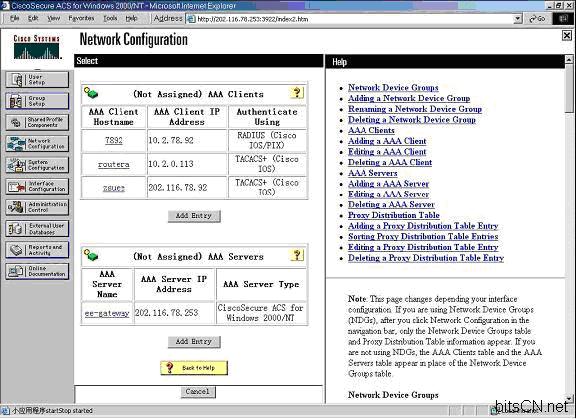Click the AAA Clients help question icon

[x=297, y=93]
